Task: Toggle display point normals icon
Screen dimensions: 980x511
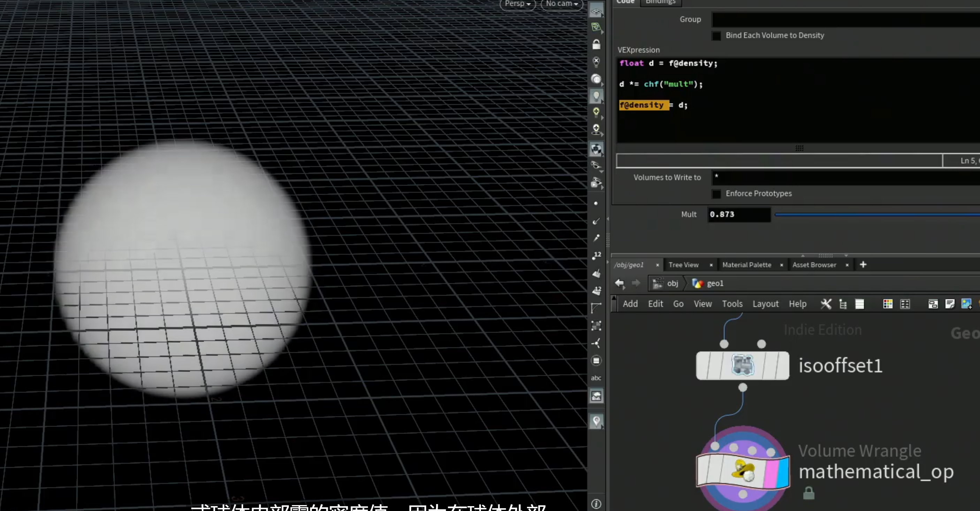Action: tap(596, 221)
